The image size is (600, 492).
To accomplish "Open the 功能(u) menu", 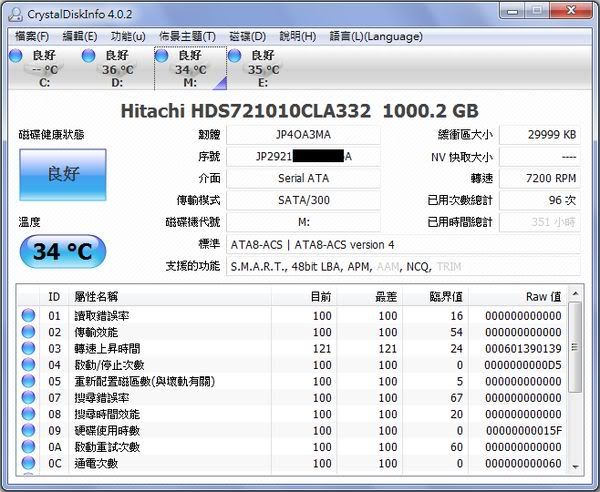I will [x=128, y=37].
